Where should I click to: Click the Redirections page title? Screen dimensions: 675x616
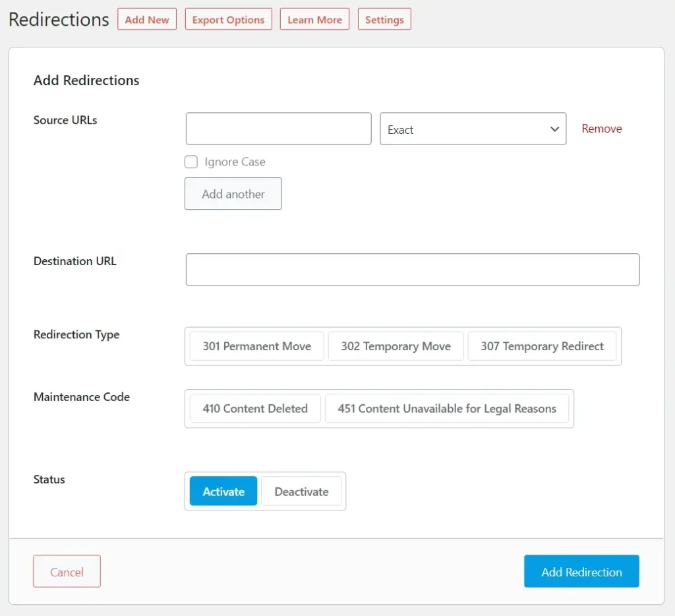pyautogui.click(x=59, y=19)
